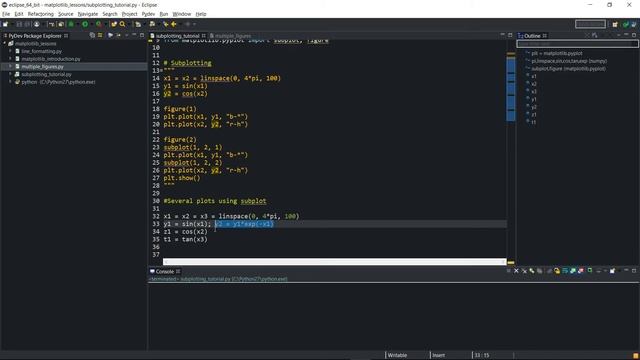Click the Writable status bar entry

[x=397, y=355]
